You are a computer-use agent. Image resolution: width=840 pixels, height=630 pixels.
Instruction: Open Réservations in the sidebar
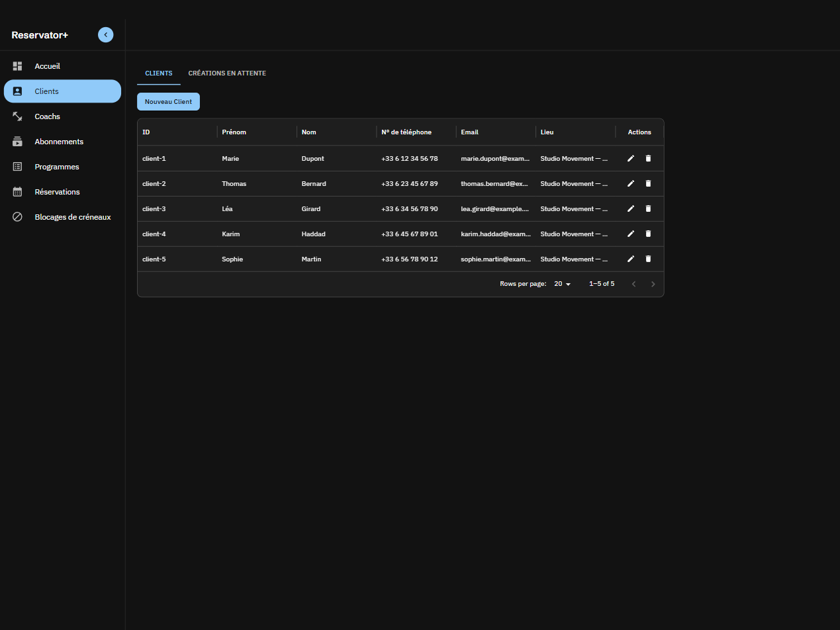(x=62, y=192)
